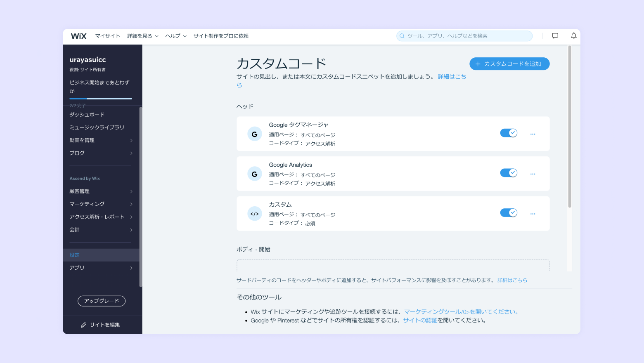Screen dimensions: 644x363
Task: Click the Google Analytics title text
Action: coord(291,165)
